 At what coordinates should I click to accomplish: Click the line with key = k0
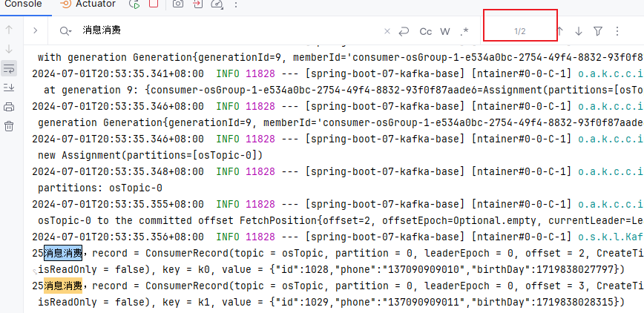331,270
